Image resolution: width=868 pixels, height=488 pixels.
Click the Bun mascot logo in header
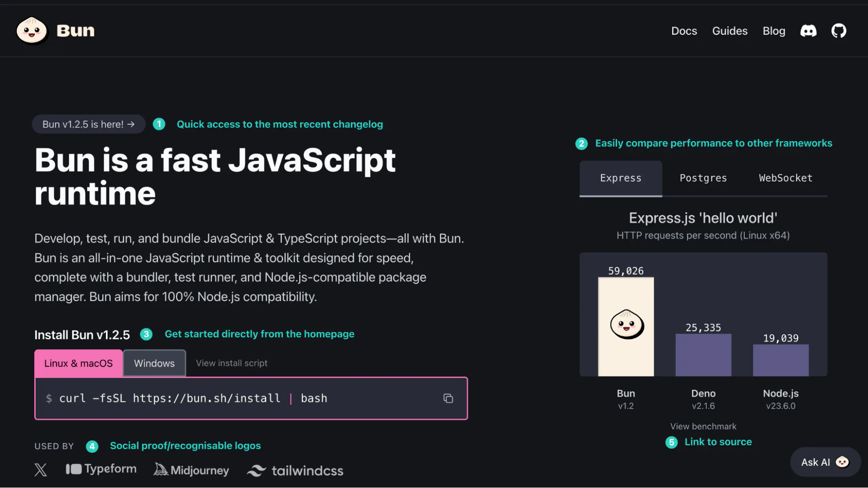click(32, 30)
